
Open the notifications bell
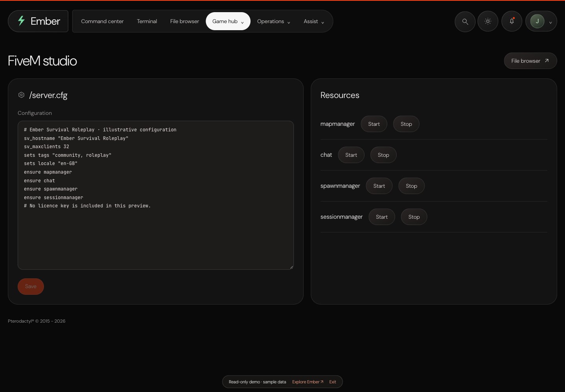512,22
